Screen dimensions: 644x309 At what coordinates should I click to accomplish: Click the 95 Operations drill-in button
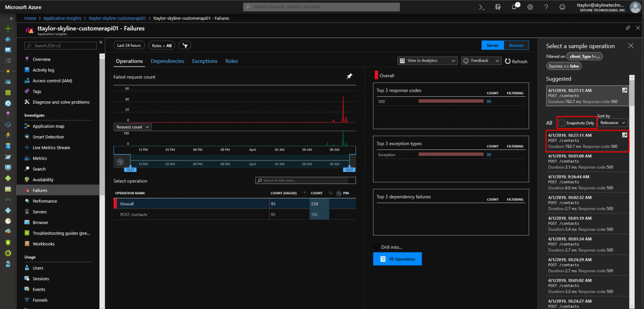coord(397,259)
